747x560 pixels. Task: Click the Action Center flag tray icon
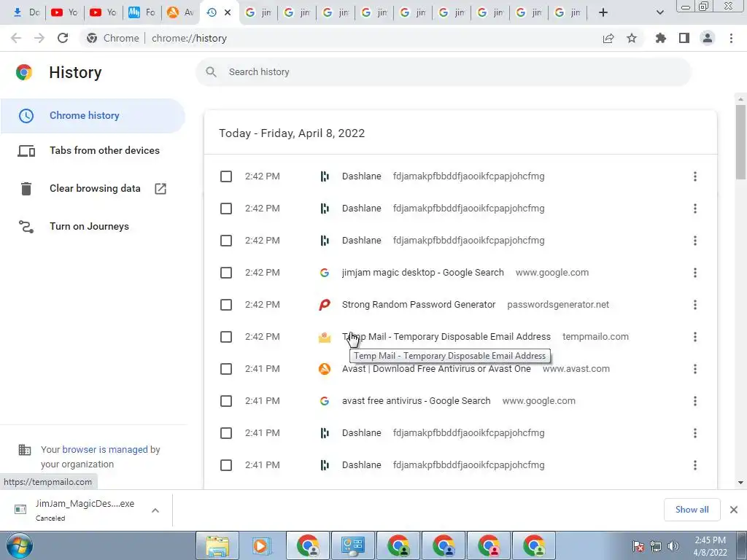(638, 546)
